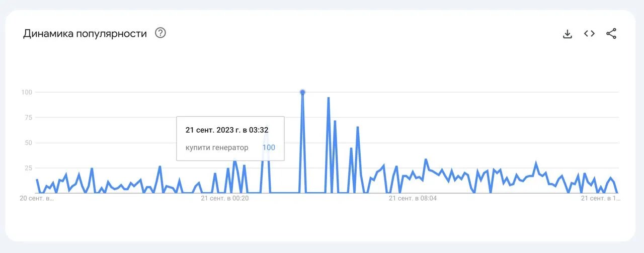Click tooltip date "21 сент. 2023 г. в 03:32"
Image resolution: width=644 pixels, height=253 pixels.
[226, 130]
